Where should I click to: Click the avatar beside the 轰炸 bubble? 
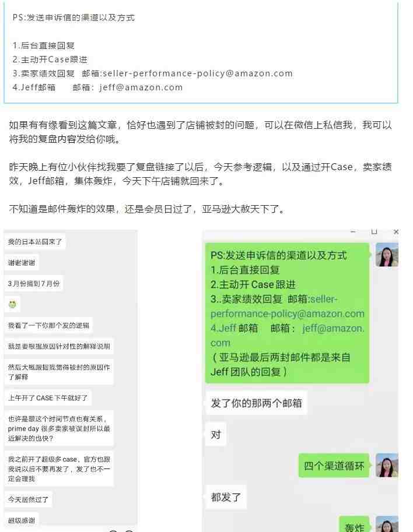387,524
